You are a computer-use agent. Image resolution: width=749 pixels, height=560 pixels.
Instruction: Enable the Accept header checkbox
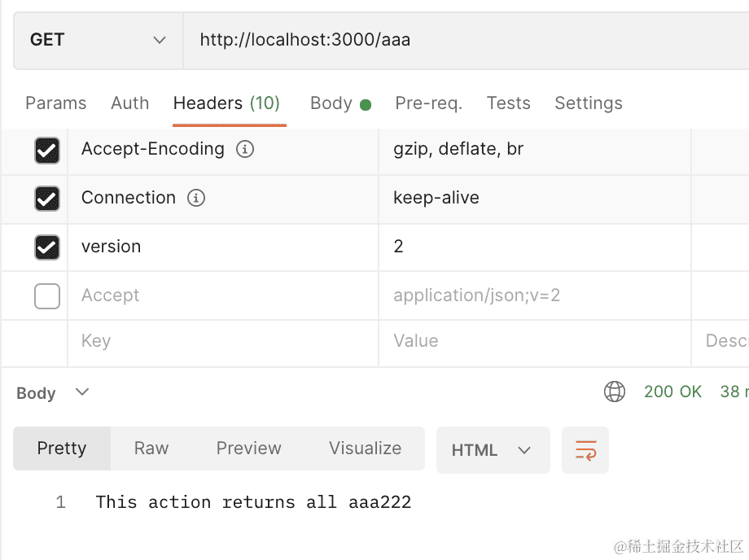[x=47, y=296]
